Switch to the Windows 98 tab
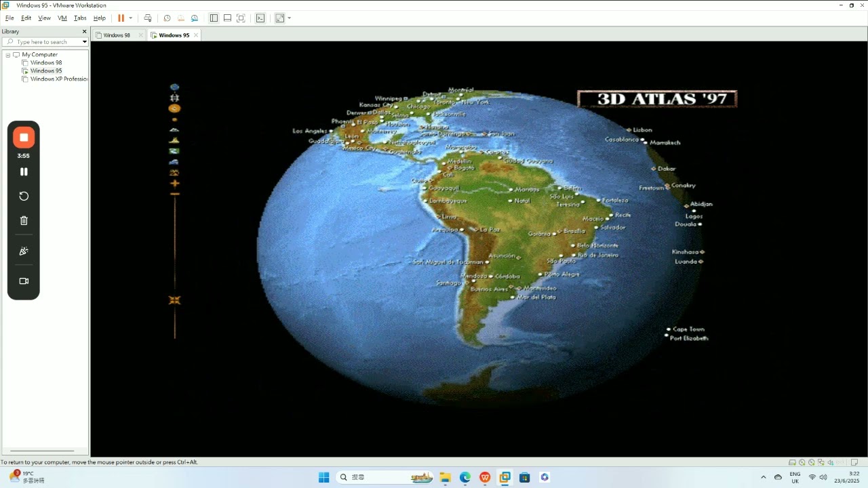Image resolution: width=868 pixels, height=488 pixels. (117, 35)
